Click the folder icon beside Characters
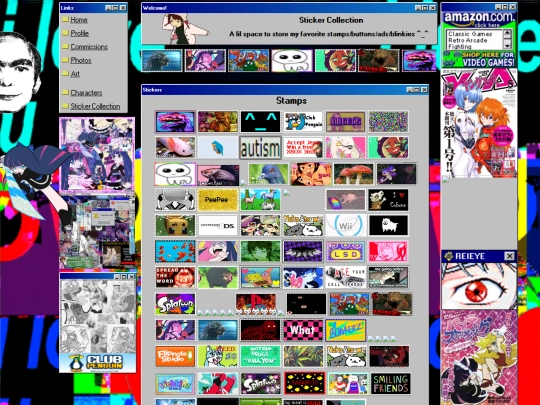 65,93
